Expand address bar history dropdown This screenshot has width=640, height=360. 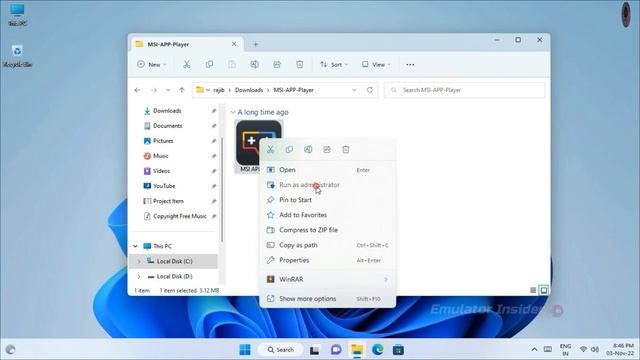(x=354, y=90)
